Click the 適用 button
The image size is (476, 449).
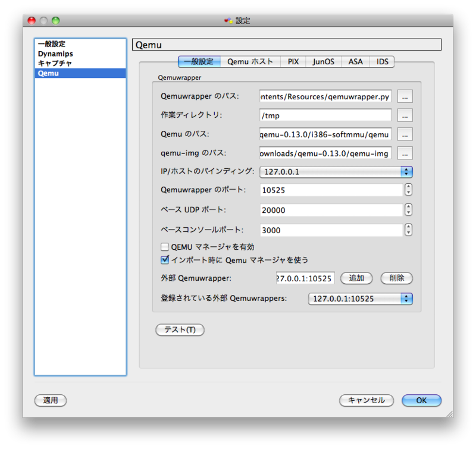click(x=51, y=400)
